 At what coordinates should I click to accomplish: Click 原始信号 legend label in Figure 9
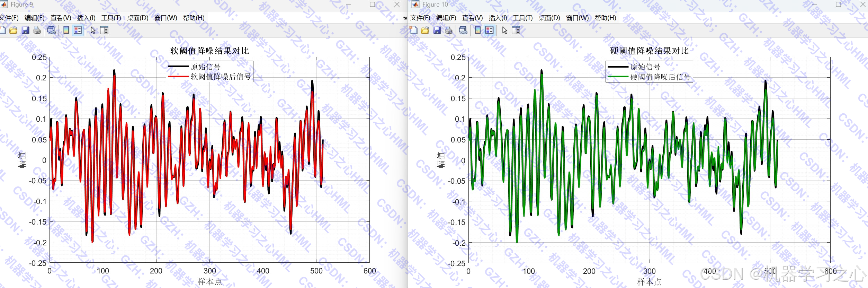click(x=206, y=67)
